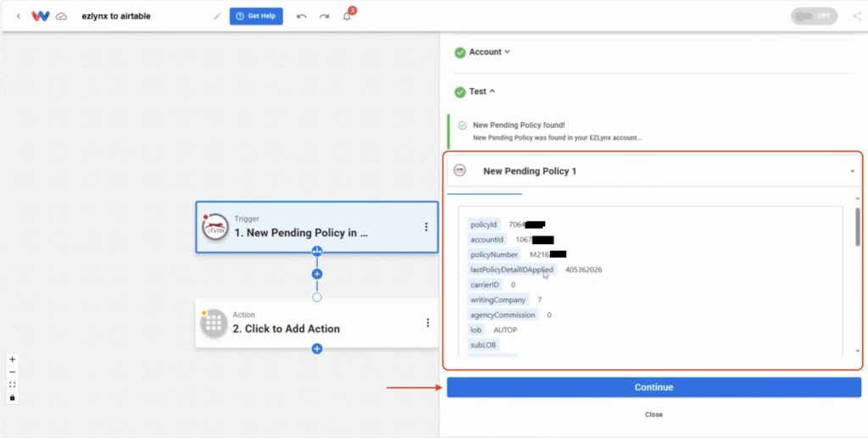Click the carrierID field label
This screenshot has height=438, width=868.
(485, 285)
